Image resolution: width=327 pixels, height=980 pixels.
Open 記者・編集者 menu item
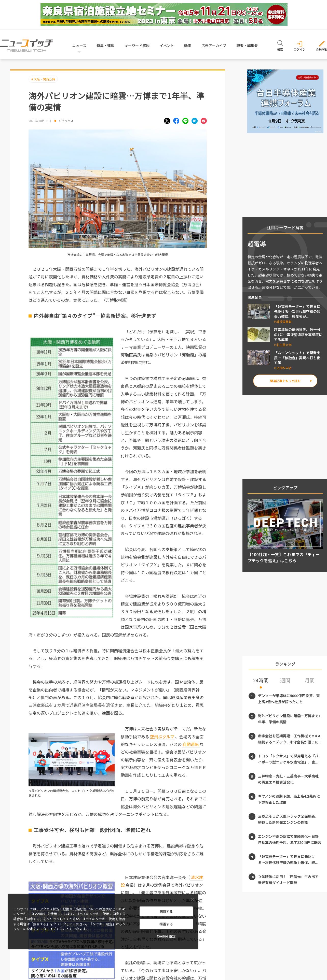pyautogui.click(x=247, y=46)
